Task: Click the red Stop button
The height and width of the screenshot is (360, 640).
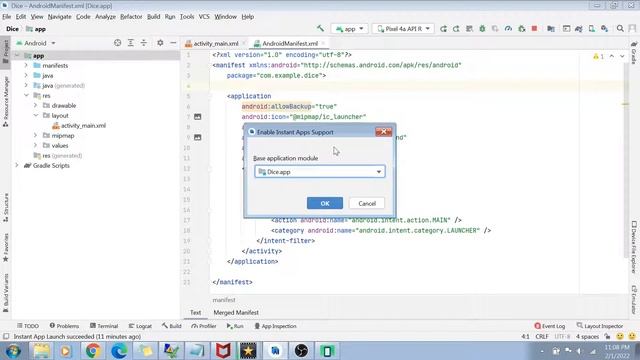Action: point(534,29)
